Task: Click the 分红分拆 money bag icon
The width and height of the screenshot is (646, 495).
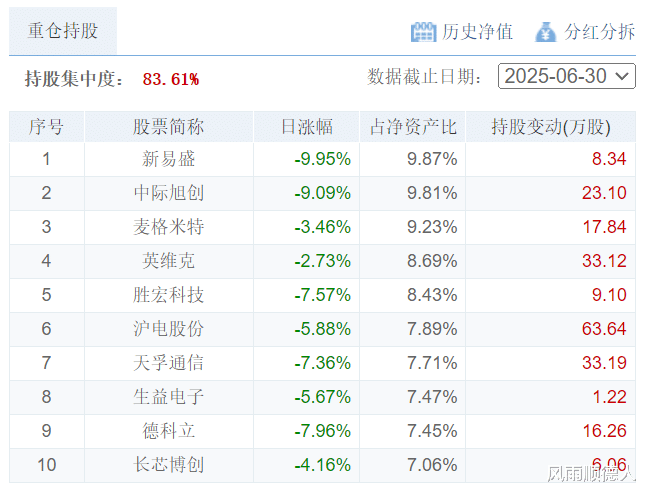Action: click(x=546, y=32)
